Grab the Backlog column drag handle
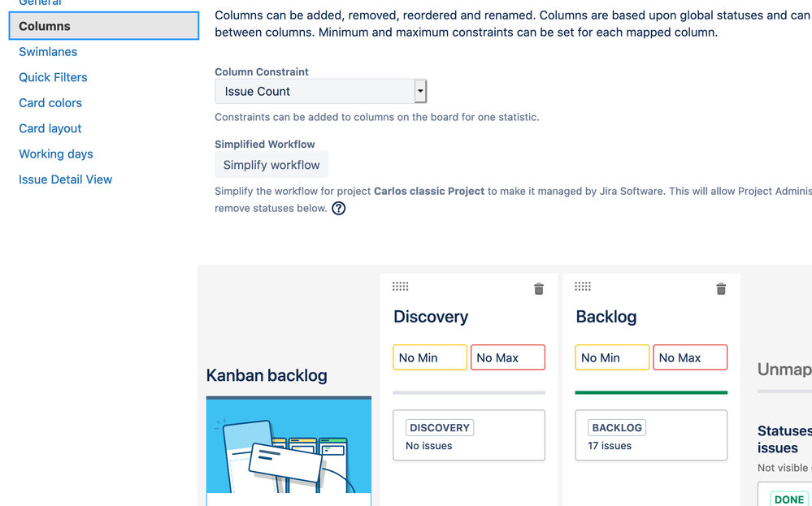This screenshot has width=812, height=506. tap(583, 286)
